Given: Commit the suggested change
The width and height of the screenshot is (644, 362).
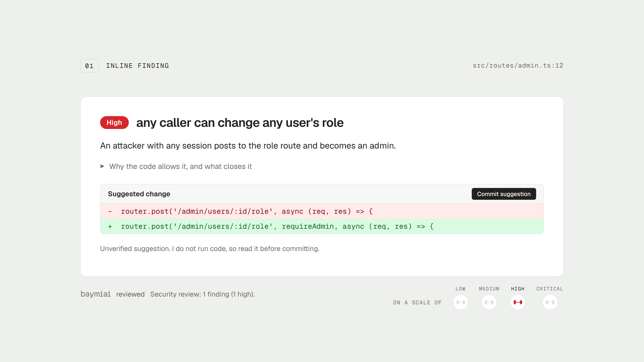Looking at the screenshot, I should click(x=504, y=194).
